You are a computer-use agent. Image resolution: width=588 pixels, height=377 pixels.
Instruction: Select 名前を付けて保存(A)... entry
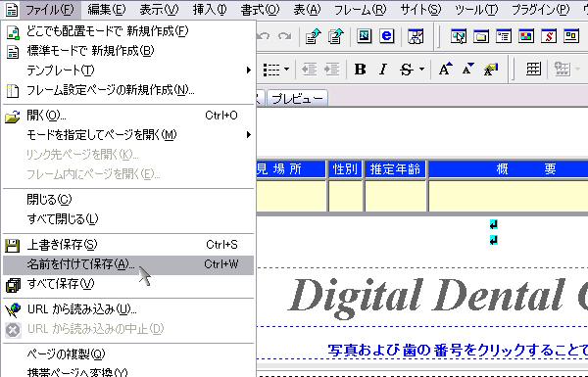coord(128,264)
